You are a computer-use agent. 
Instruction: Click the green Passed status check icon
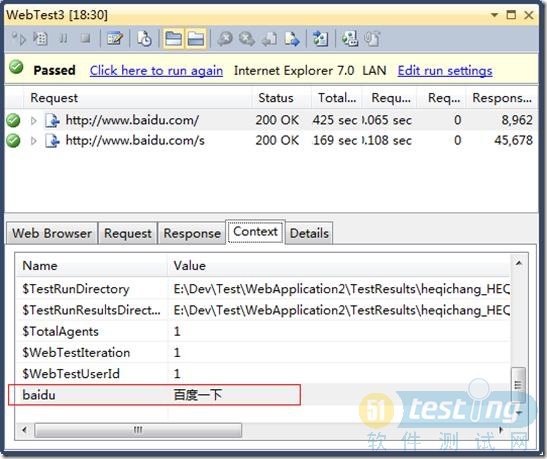pyautogui.click(x=16, y=67)
